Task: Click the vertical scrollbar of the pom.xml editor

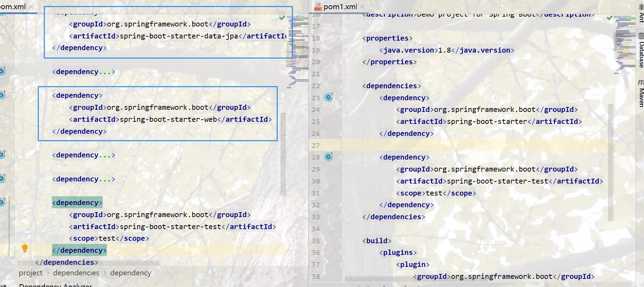Action: (x=283, y=154)
